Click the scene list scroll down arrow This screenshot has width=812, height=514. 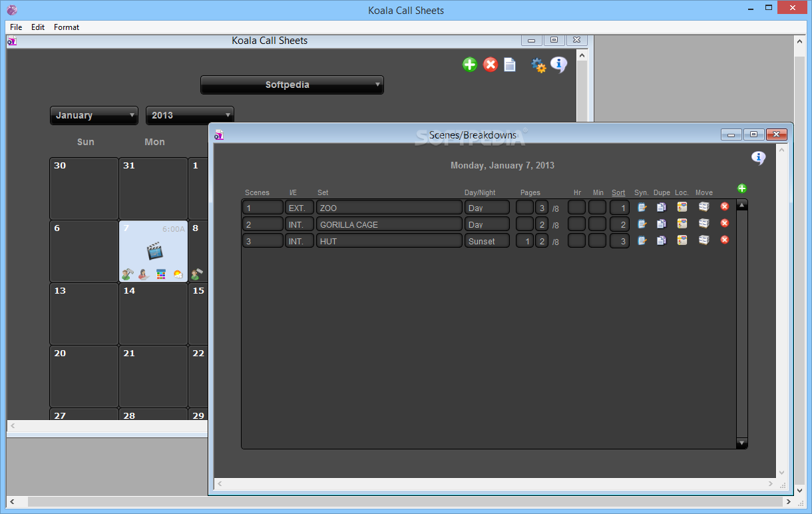point(742,443)
